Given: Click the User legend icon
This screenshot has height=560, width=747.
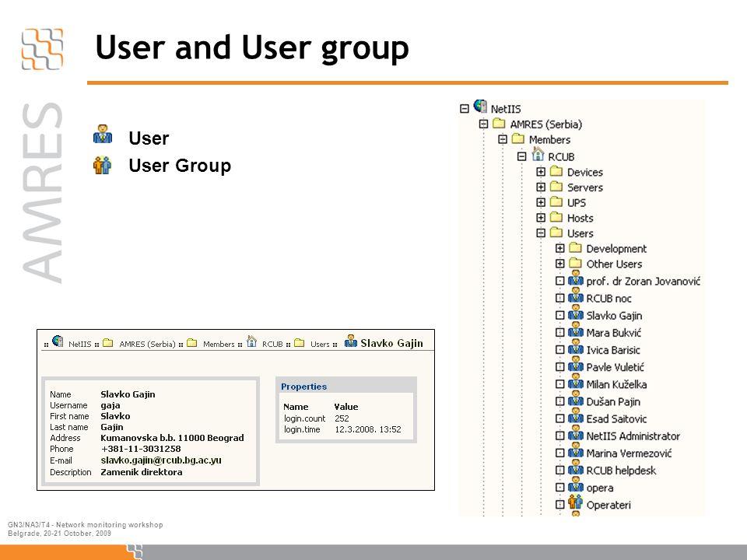Looking at the screenshot, I should coord(103,135).
